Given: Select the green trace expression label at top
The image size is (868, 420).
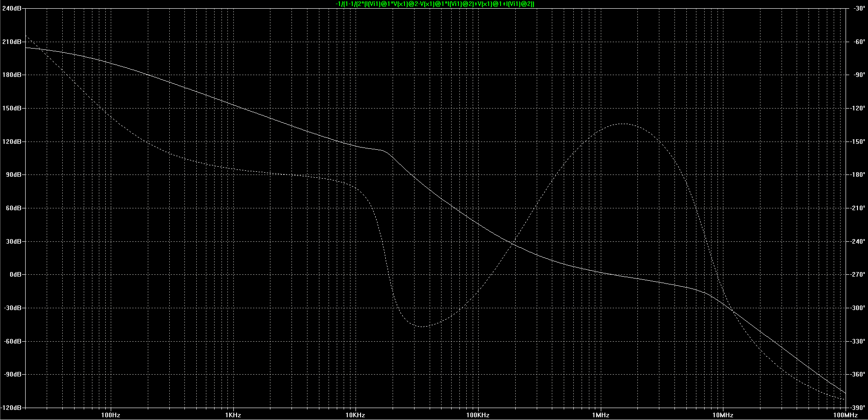Looking at the screenshot, I should coord(435,4).
